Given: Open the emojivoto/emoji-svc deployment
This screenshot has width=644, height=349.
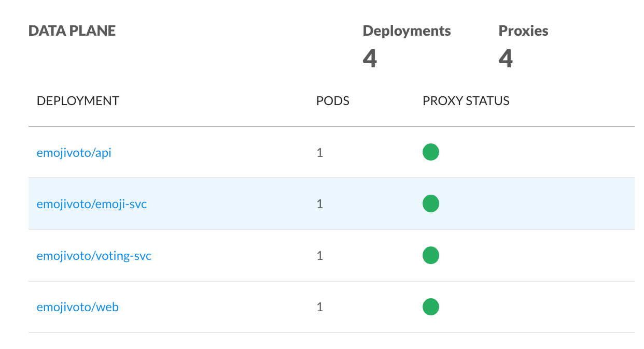Looking at the screenshot, I should click(91, 204).
